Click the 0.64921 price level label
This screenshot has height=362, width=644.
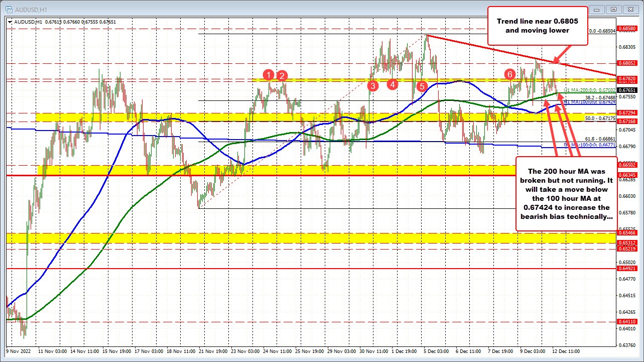pyautogui.click(x=627, y=269)
